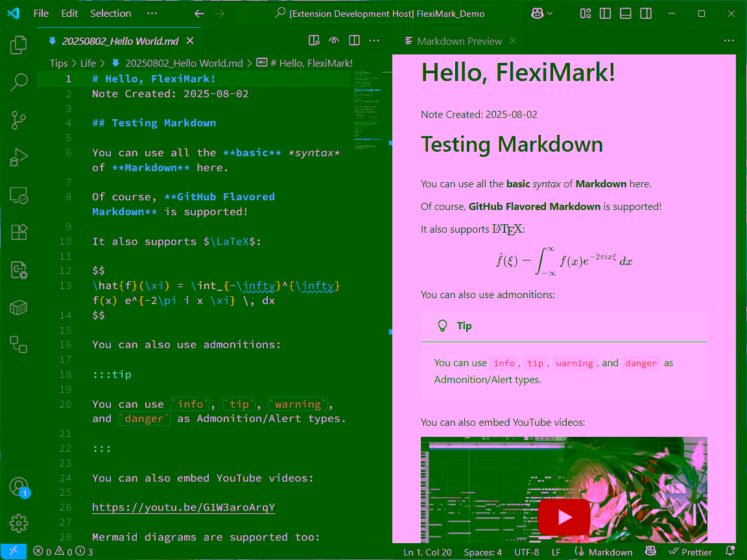Open preview to the side icon
Screen dimensions: 747x560
click(314, 41)
